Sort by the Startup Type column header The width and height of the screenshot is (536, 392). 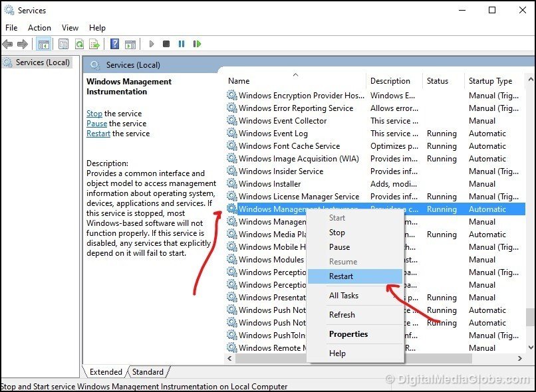tap(494, 81)
